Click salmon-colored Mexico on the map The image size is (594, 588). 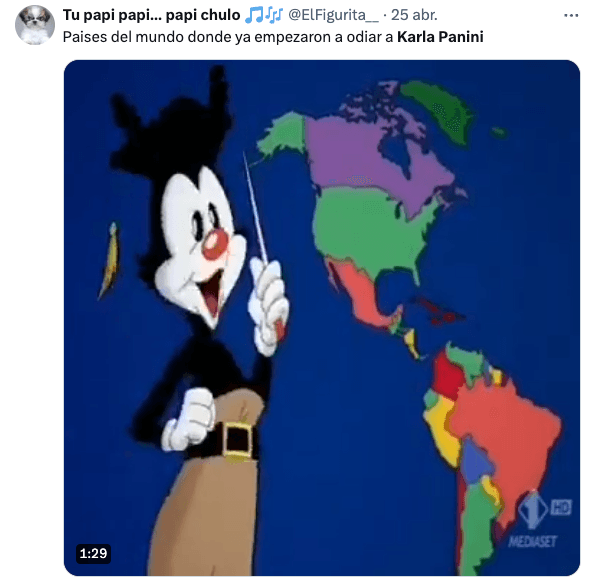point(360,292)
